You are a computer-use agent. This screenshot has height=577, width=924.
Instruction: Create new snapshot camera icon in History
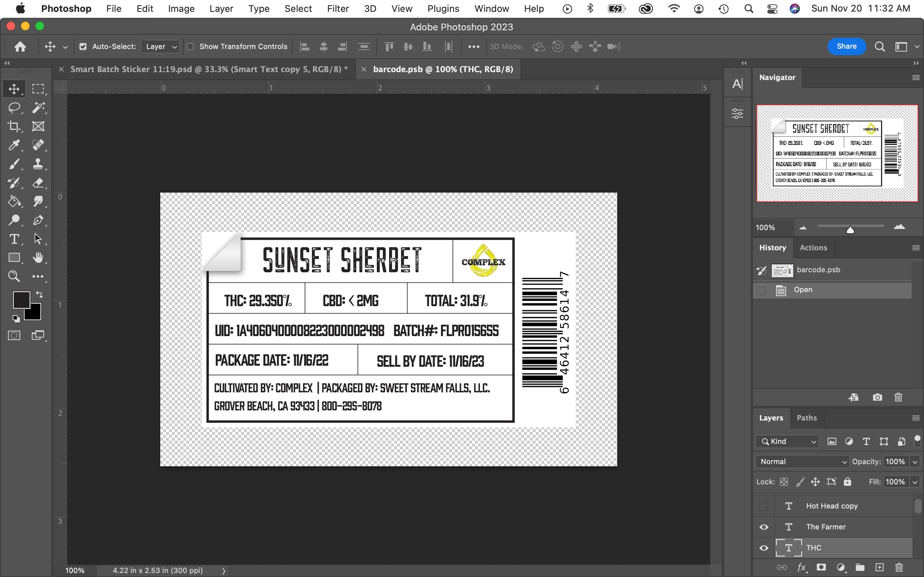(877, 397)
